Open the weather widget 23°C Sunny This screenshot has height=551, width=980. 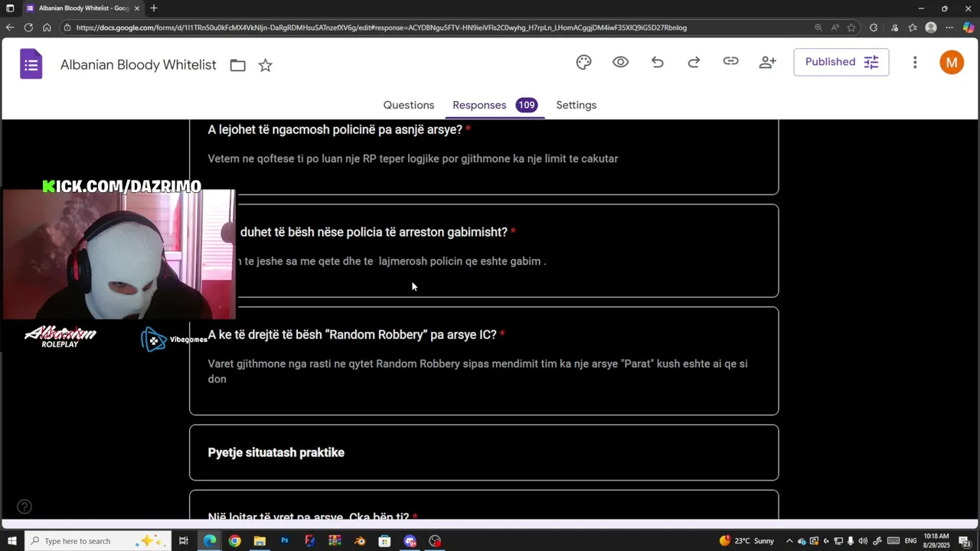746,541
